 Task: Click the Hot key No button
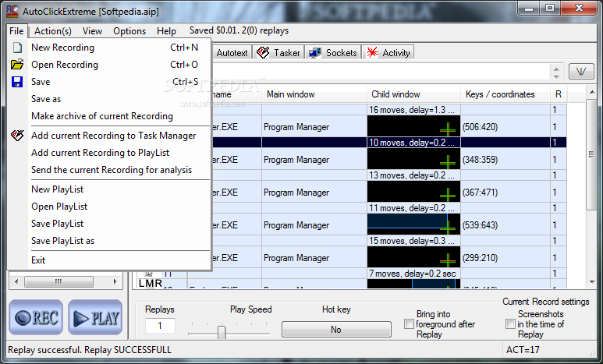336,330
